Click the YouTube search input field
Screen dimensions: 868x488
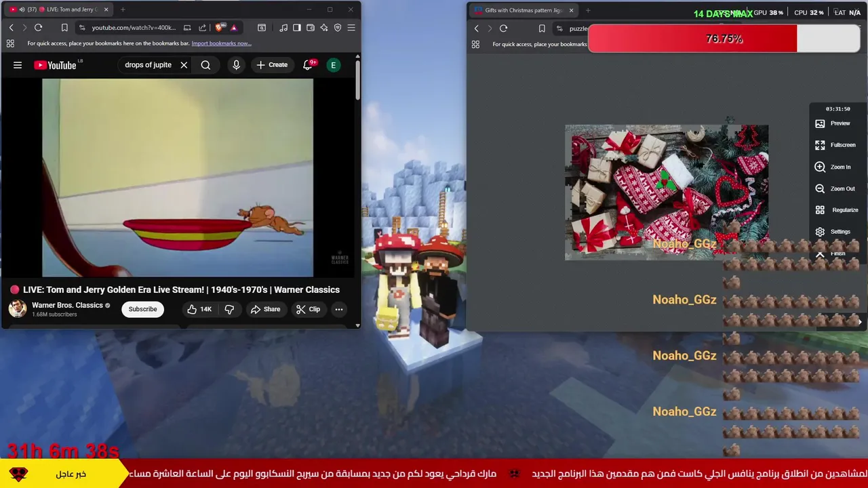pyautogui.click(x=148, y=65)
